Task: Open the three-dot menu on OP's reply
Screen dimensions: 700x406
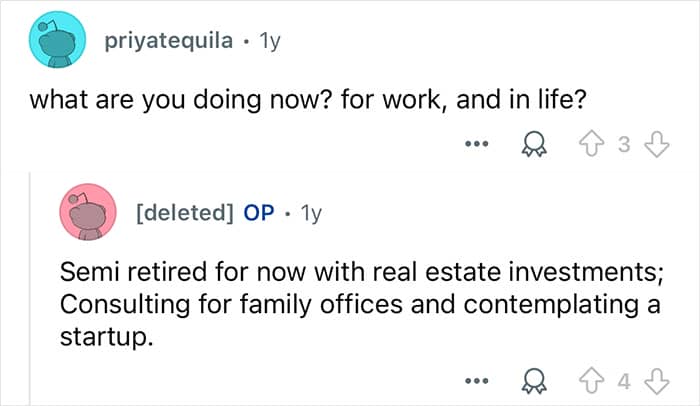Action: 476,381
